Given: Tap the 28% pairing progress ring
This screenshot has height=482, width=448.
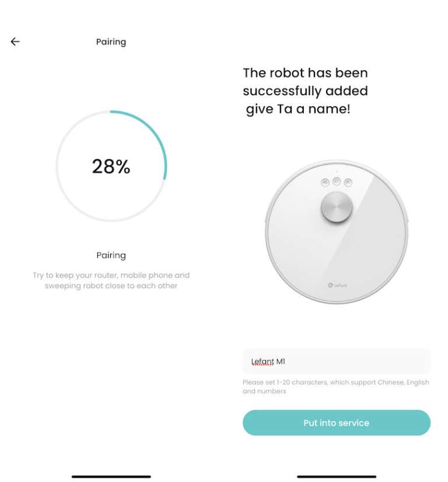Looking at the screenshot, I should point(111,166).
